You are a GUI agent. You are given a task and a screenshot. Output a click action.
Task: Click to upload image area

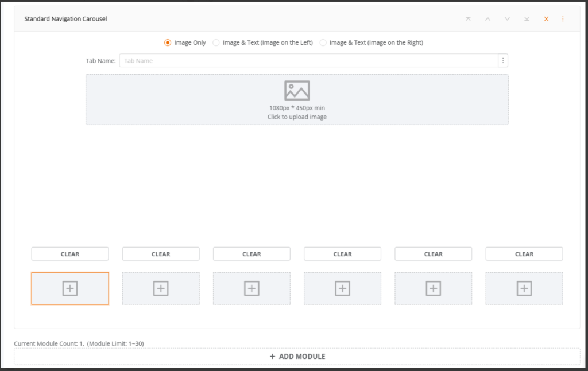(297, 99)
